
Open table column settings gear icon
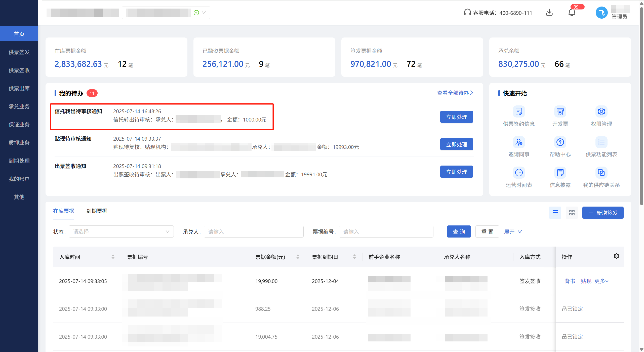616,256
